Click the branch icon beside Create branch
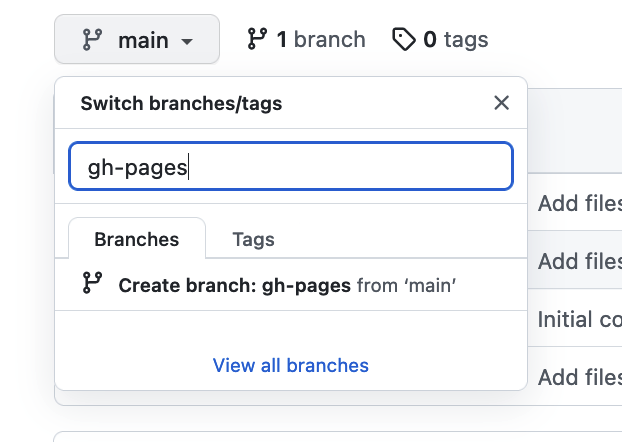This screenshot has height=442, width=622. pyautogui.click(x=92, y=283)
